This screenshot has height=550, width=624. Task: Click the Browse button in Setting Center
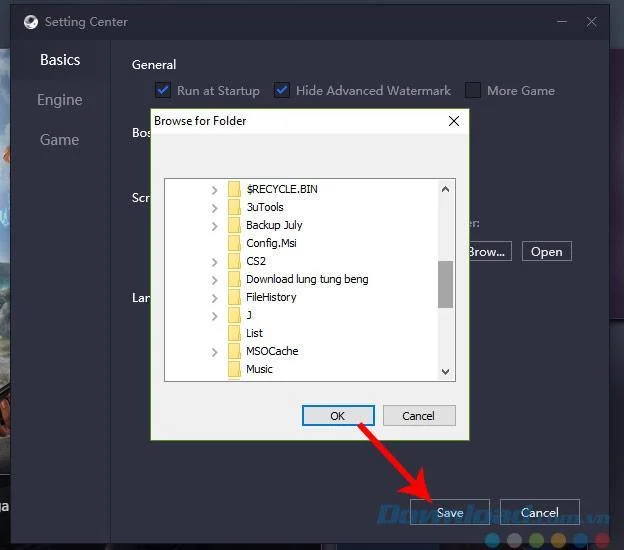489,252
